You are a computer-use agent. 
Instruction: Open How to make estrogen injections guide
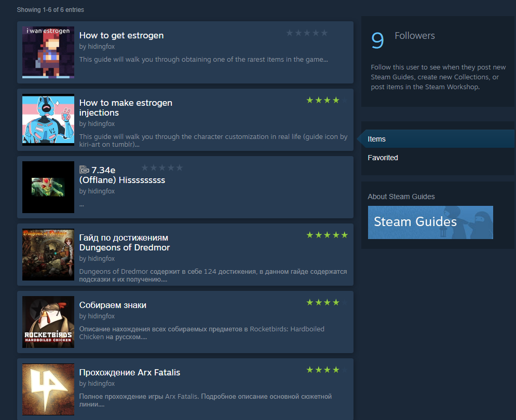coord(126,108)
